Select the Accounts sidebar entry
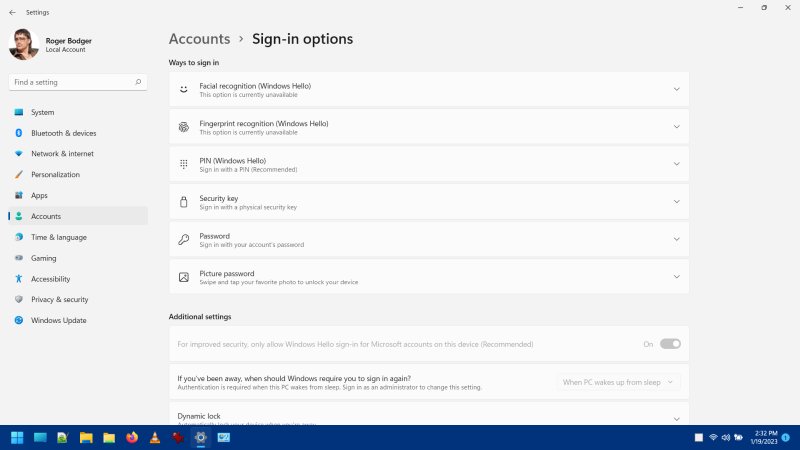The width and height of the screenshot is (800, 450). (x=78, y=216)
